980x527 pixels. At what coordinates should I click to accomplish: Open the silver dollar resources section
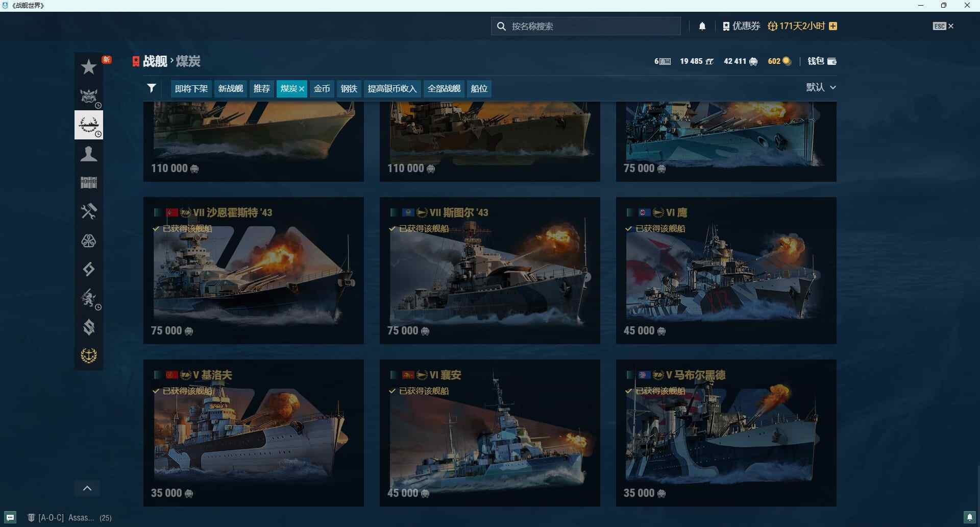coord(89,327)
